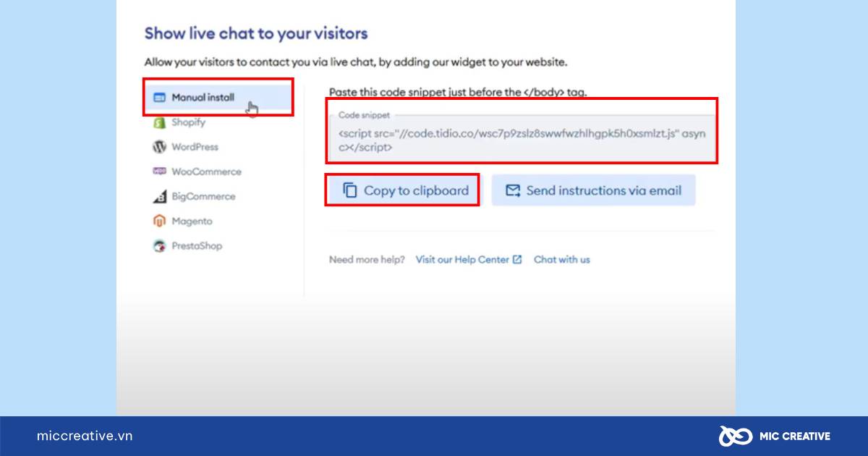Open the Chat with us link

point(562,259)
